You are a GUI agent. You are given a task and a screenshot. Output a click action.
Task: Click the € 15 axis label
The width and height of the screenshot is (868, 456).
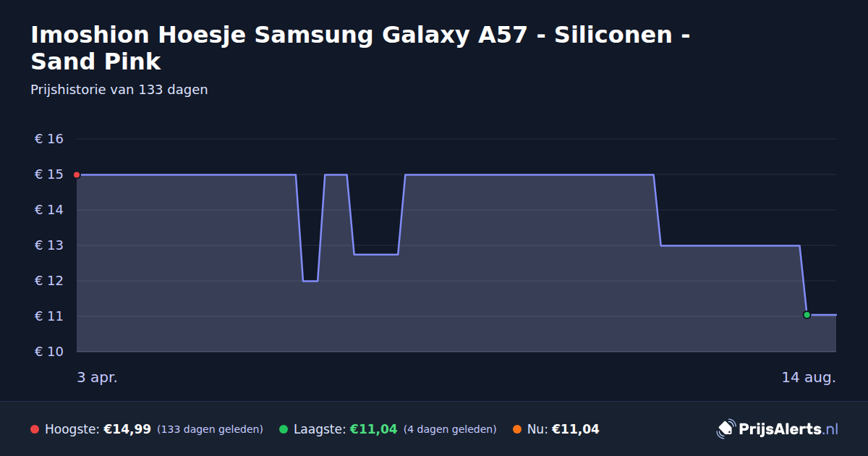point(49,174)
